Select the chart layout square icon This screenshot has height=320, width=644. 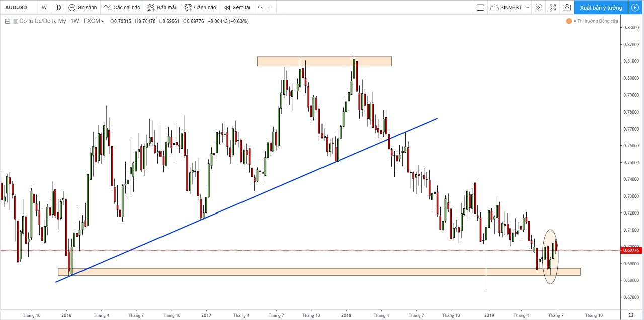(x=480, y=7)
